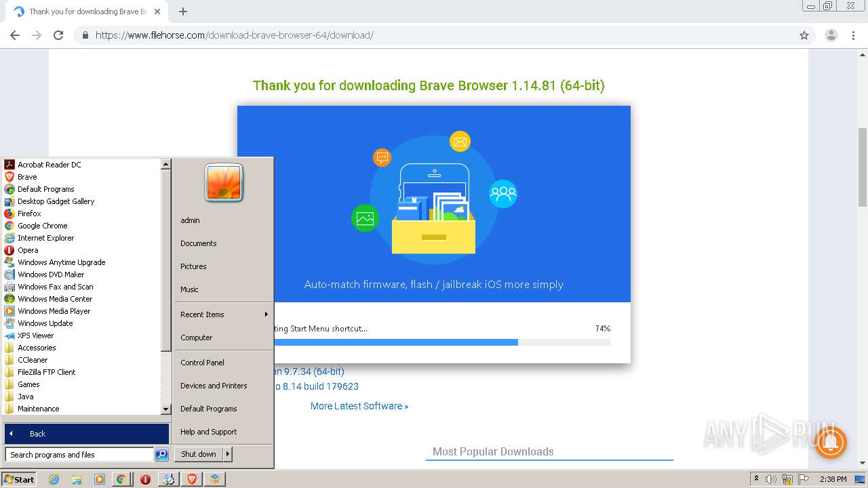868x488 pixels.
Task: Bookmark this page with the star
Action: tap(804, 35)
